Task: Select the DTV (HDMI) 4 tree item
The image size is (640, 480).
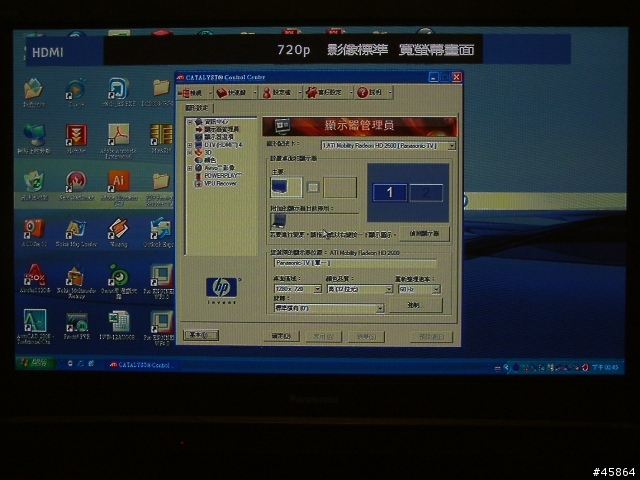Action: point(223,145)
